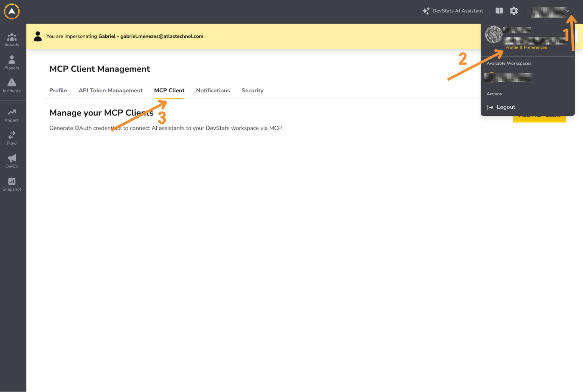Click the user avatar in dropdown
The width and height of the screenshot is (583, 392).
pyautogui.click(x=494, y=35)
